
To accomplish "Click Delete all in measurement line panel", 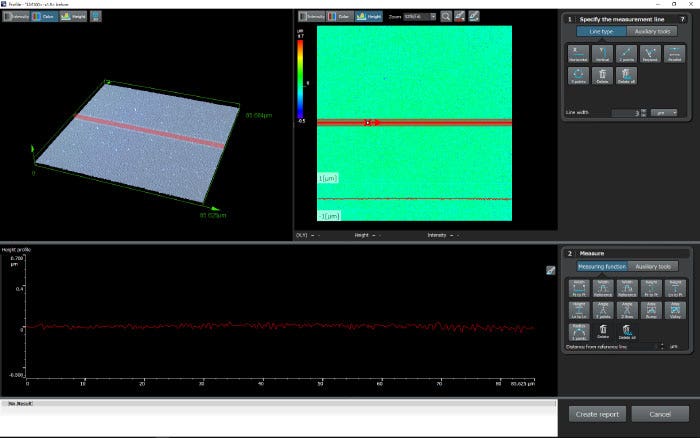I will (x=627, y=74).
